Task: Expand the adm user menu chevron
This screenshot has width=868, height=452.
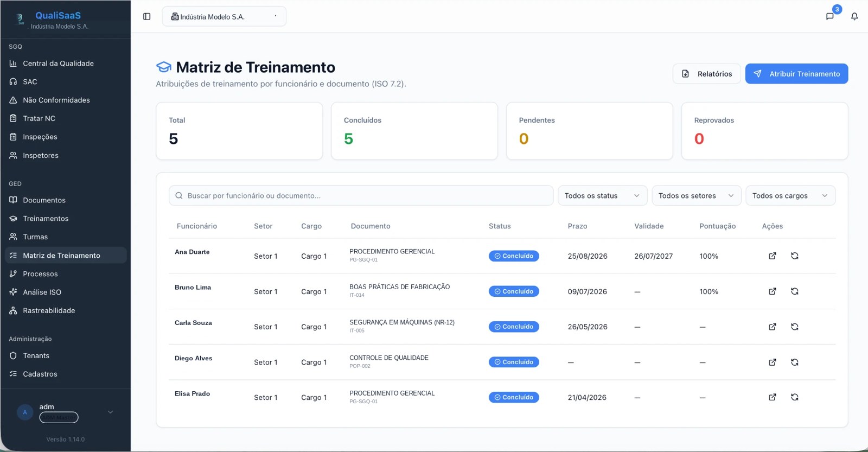Action: [111, 412]
